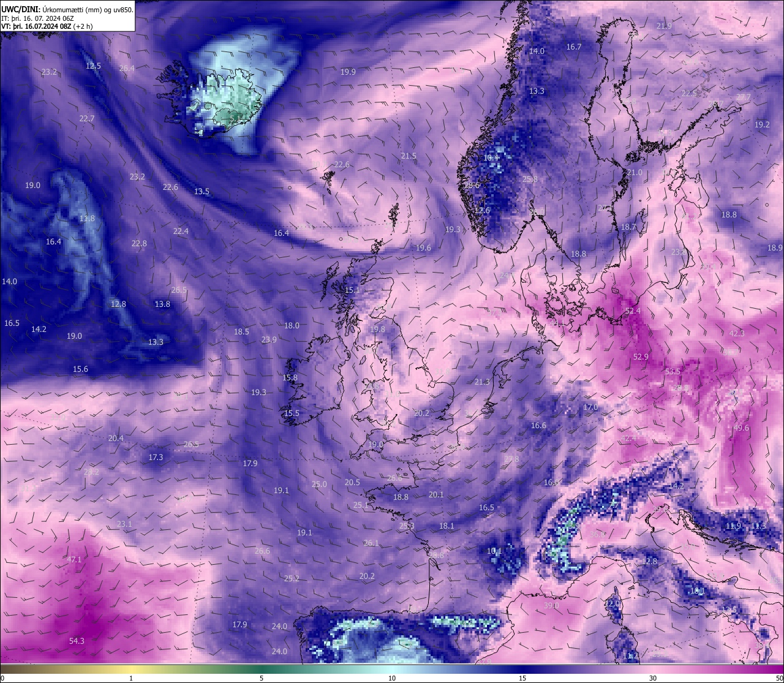Select the 22.7 value label
The height and width of the screenshot is (683, 784).
pos(86,118)
